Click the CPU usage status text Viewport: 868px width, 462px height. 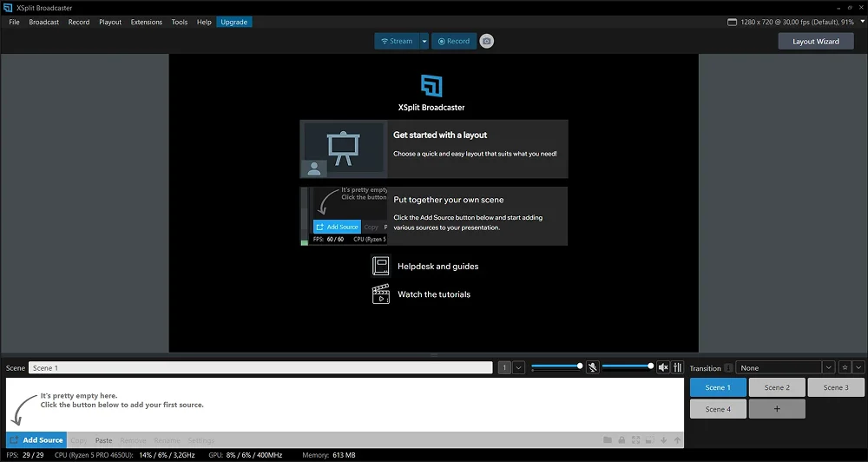tap(124, 455)
